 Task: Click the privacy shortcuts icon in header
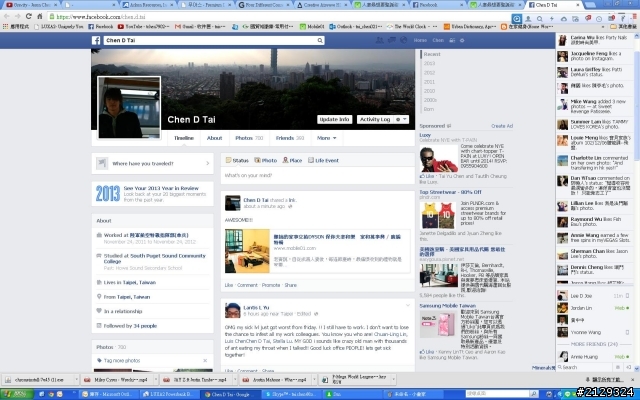(x=452, y=40)
